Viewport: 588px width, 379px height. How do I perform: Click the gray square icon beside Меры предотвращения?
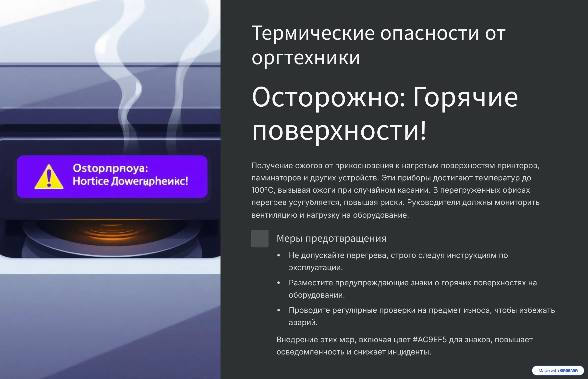(260, 239)
